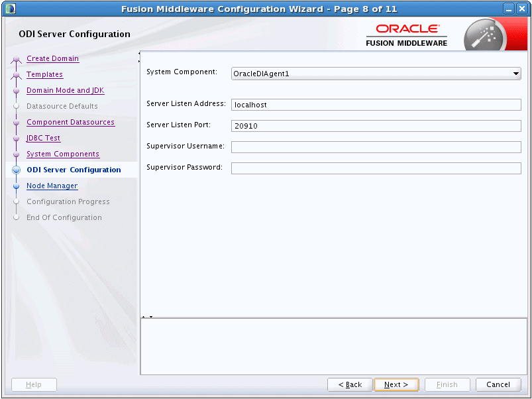Go to the Node Manager step

click(52, 186)
